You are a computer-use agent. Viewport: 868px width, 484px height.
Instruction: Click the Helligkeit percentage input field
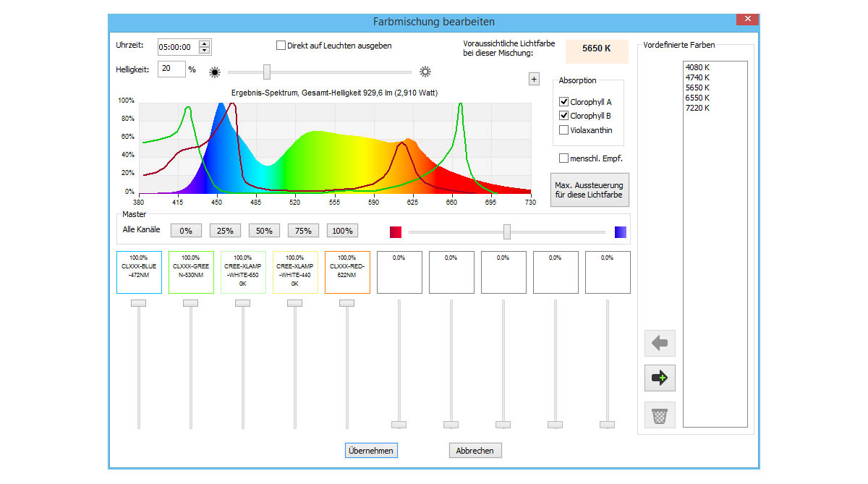tap(171, 69)
